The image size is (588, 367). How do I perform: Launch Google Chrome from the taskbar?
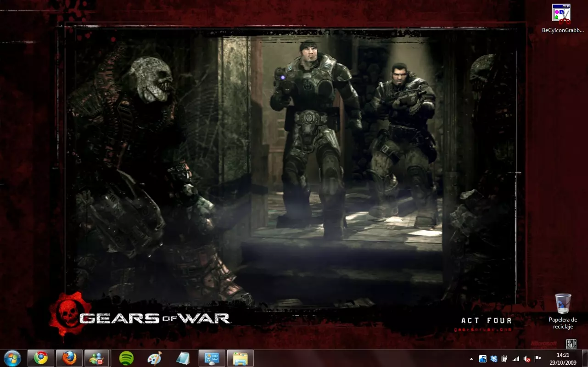[41, 358]
